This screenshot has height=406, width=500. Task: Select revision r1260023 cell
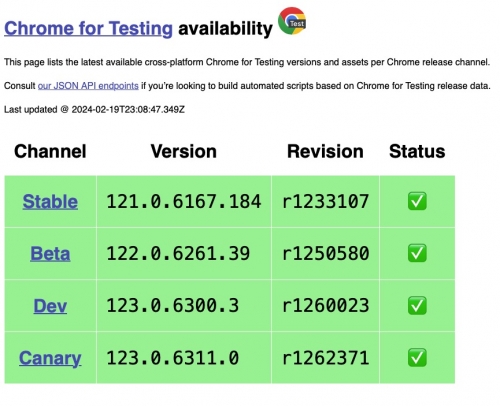(325, 306)
